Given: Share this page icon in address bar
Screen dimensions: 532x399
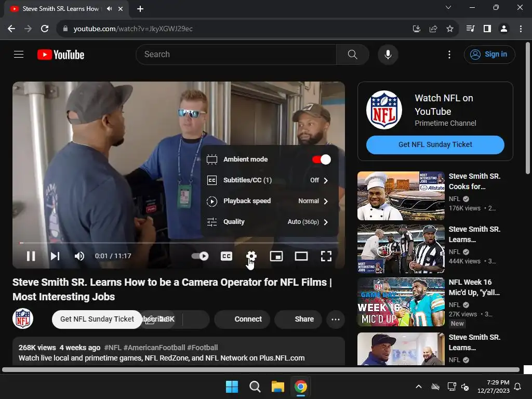Looking at the screenshot, I should click(433, 29).
